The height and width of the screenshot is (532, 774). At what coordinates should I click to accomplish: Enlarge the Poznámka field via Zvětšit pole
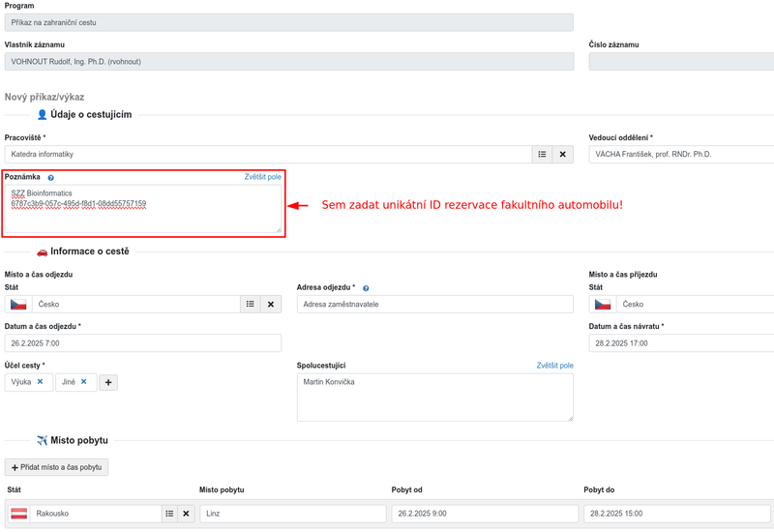coord(262,177)
